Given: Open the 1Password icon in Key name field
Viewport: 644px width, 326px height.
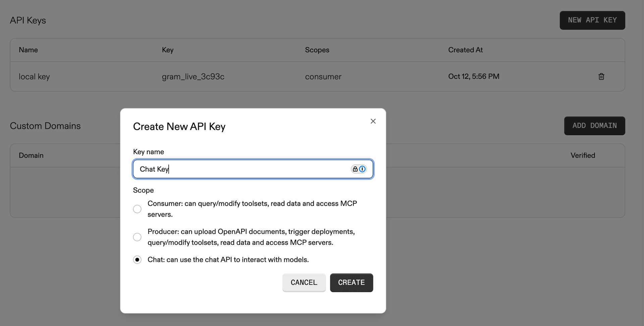Looking at the screenshot, I should pyautogui.click(x=363, y=169).
